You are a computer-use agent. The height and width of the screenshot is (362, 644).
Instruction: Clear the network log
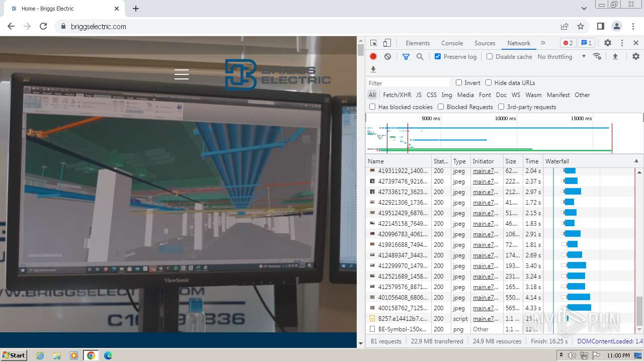387,57
